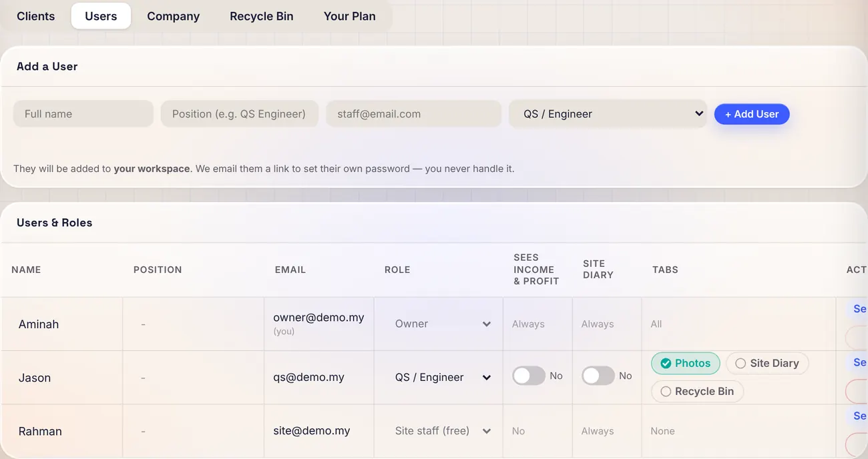868x459 pixels.
Task: Open the QS / Engineer role dropdown in Add a User
Action: point(608,113)
